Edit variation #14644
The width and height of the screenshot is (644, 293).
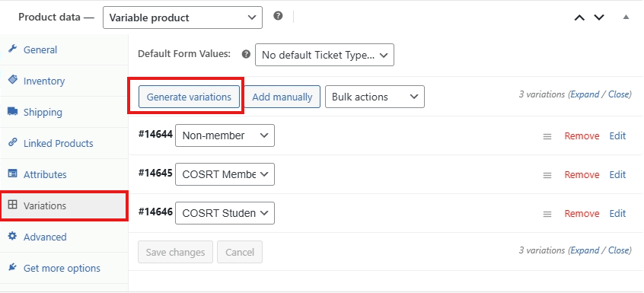coord(617,135)
